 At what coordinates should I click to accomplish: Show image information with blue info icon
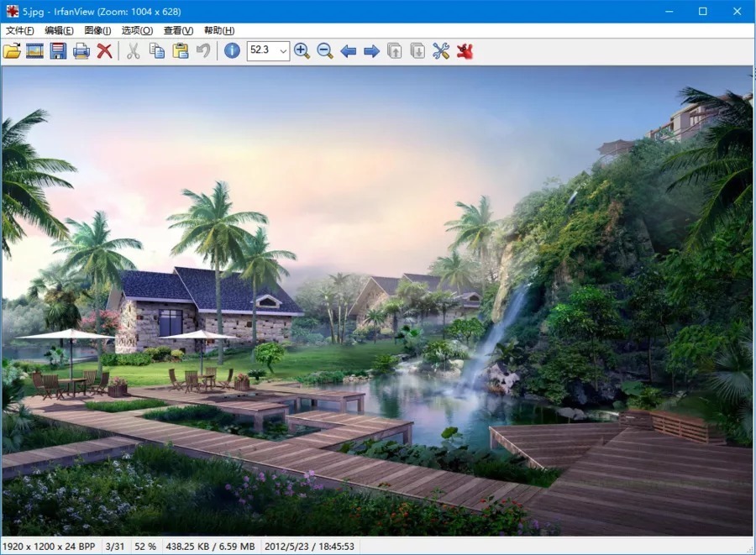(x=232, y=51)
